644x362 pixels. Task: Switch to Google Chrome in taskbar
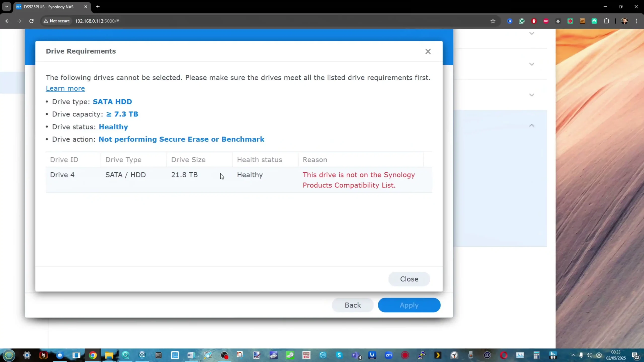tap(93, 355)
